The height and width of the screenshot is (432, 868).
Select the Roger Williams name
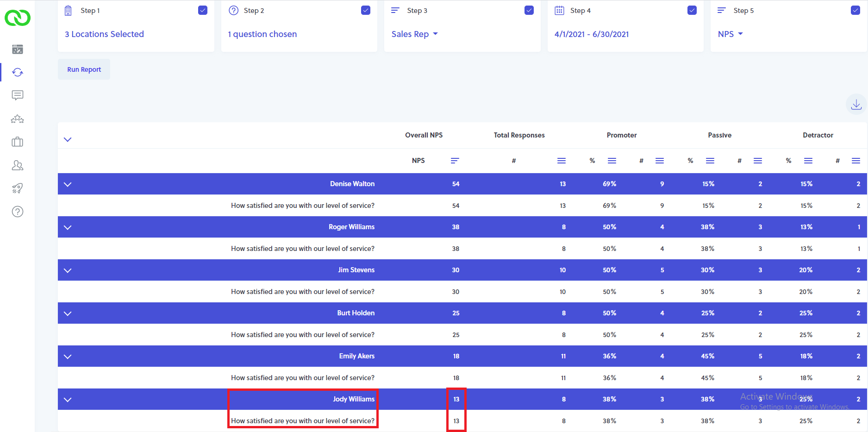(351, 227)
